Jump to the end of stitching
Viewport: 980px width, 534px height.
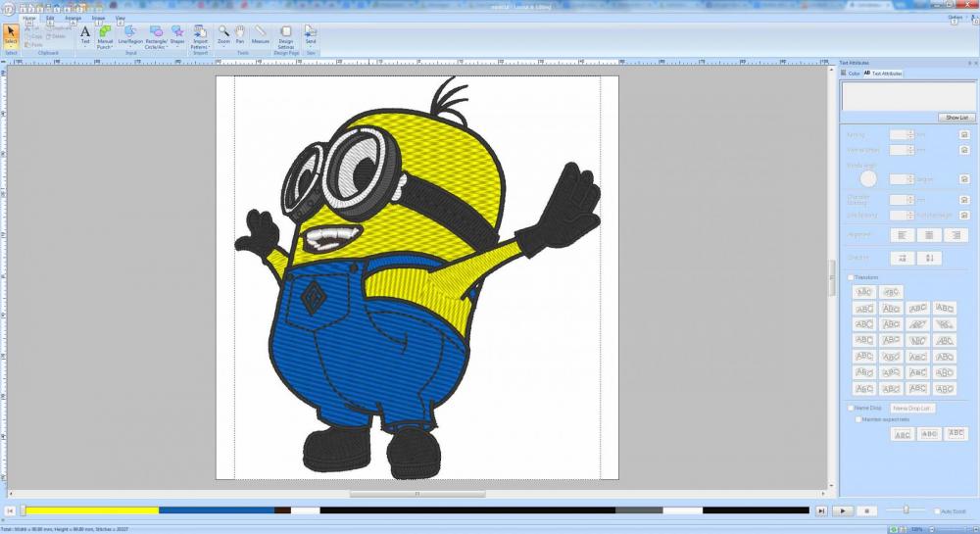820,510
